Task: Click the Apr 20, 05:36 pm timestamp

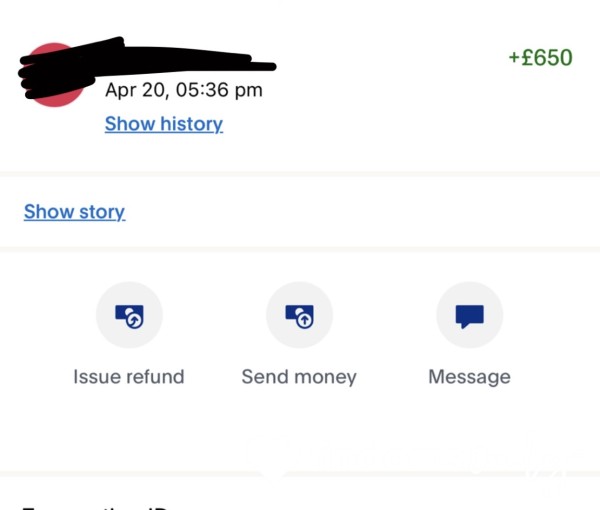Action: (184, 90)
